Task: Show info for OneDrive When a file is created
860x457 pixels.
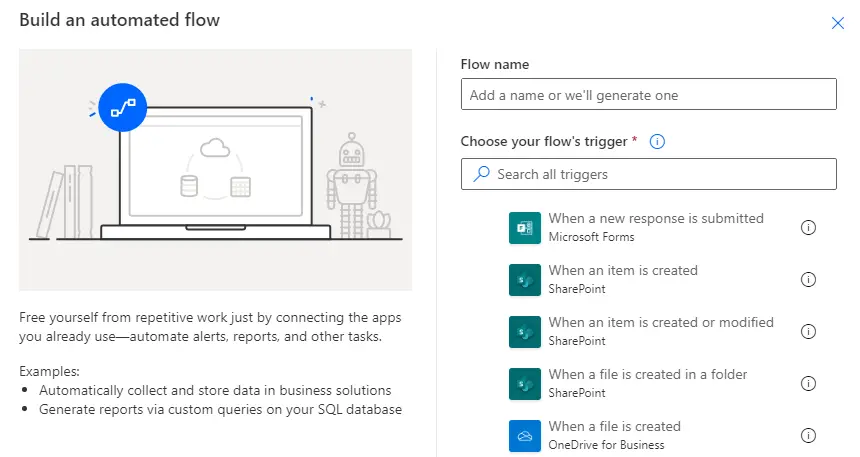Action: (x=808, y=435)
